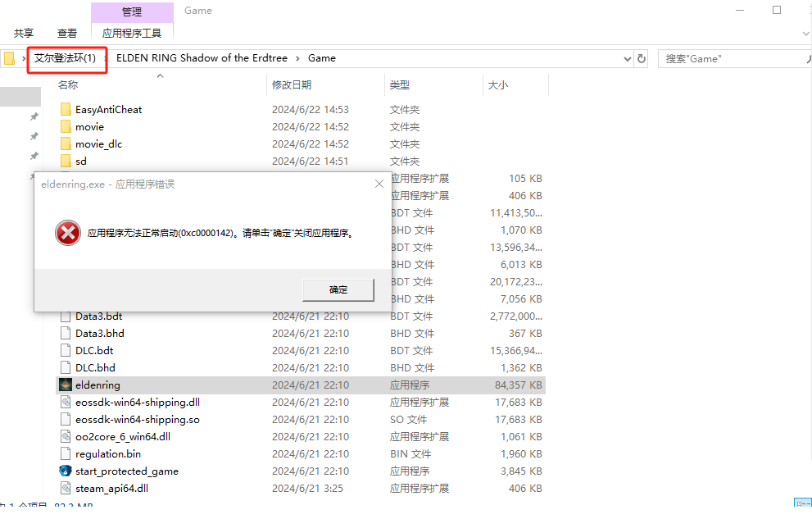
Task: Click the search magnifier icon
Action: pyautogui.click(x=806, y=58)
